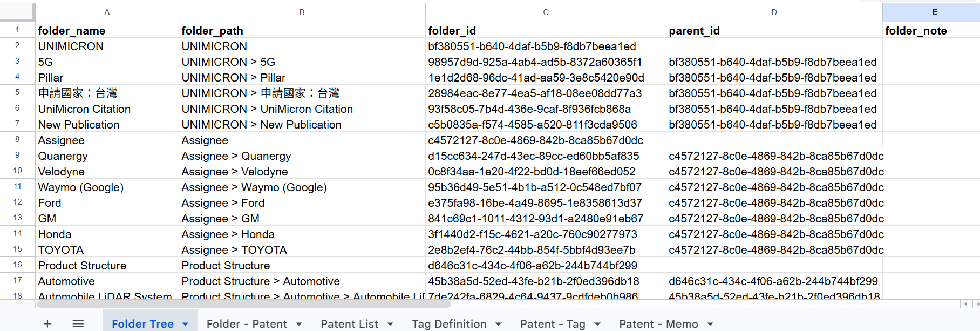The height and width of the screenshot is (331, 980).
Task: Select column B header
Action: 302,12
